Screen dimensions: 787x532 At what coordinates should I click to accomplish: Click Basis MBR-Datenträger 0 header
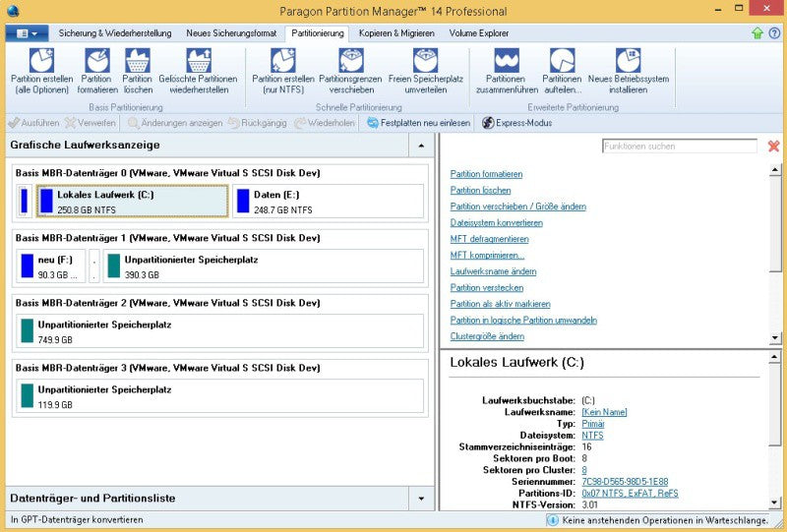(x=167, y=173)
